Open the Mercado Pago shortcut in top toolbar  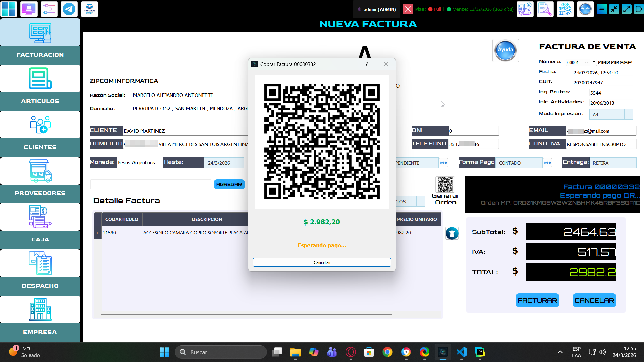click(89, 9)
